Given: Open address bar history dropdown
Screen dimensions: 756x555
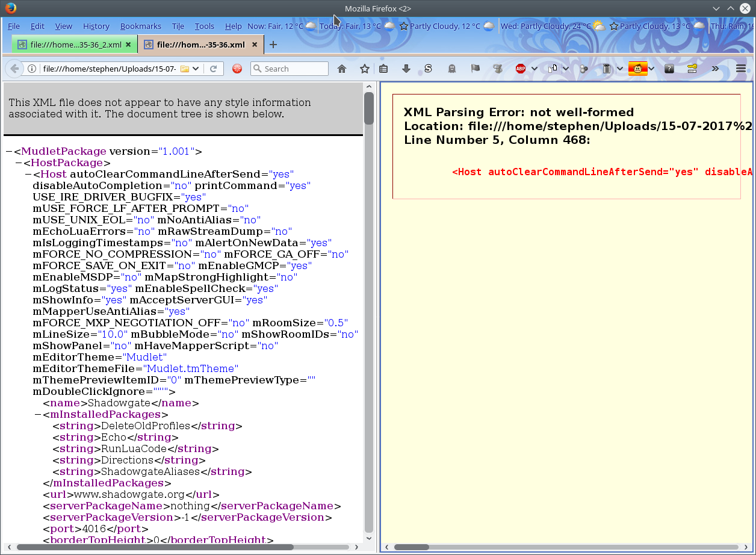Looking at the screenshot, I should [x=196, y=69].
